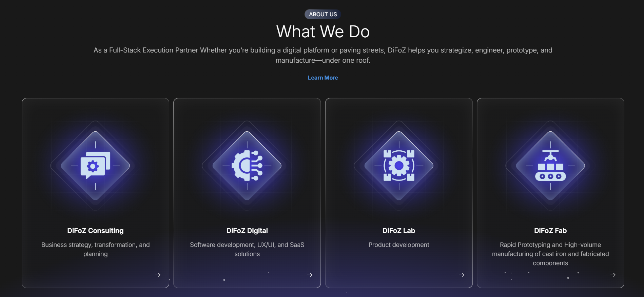The width and height of the screenshot is (644, 297).
Task: Click the Full-Stack Execution Partner paragraph
Action: tap(323, 55)
